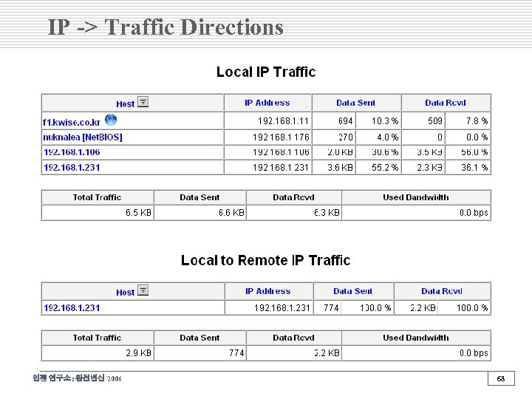Sort Local to Remote table by Host header

pyautogui.click(x=125, y=292)
